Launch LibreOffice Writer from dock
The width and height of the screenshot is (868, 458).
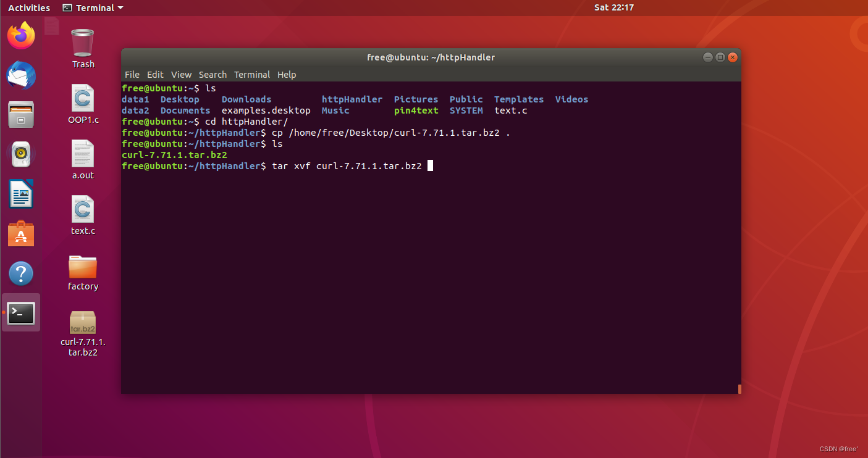point(20,194)
